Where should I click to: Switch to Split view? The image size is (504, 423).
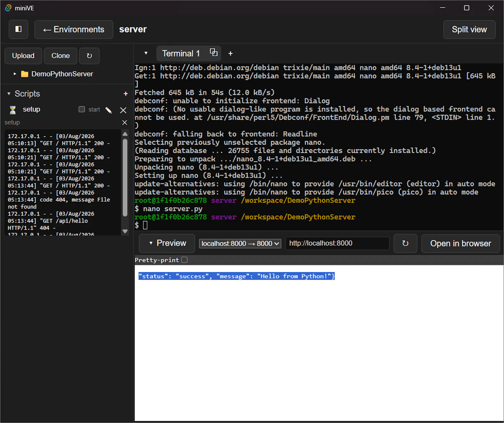coord(469,29)
